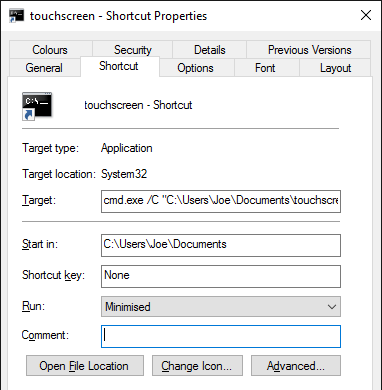Click the empty Comment field
The height and width of the screenshot is (390, 382).
click(221, 336)
